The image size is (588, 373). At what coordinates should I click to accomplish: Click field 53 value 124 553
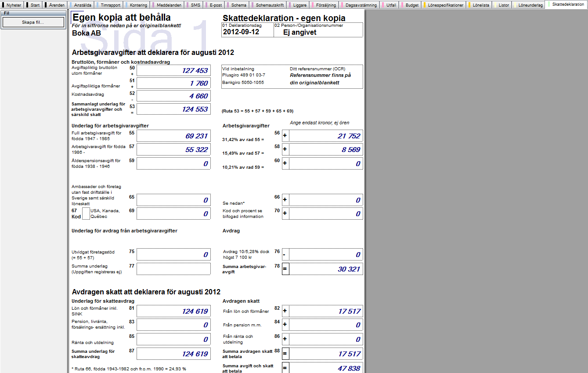[x=173, y=109]
